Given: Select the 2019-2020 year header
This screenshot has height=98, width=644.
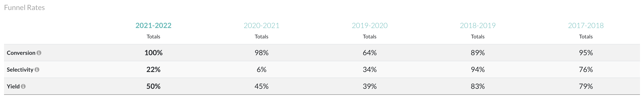Looking at the screenshot, I should (x=370, y=25).
